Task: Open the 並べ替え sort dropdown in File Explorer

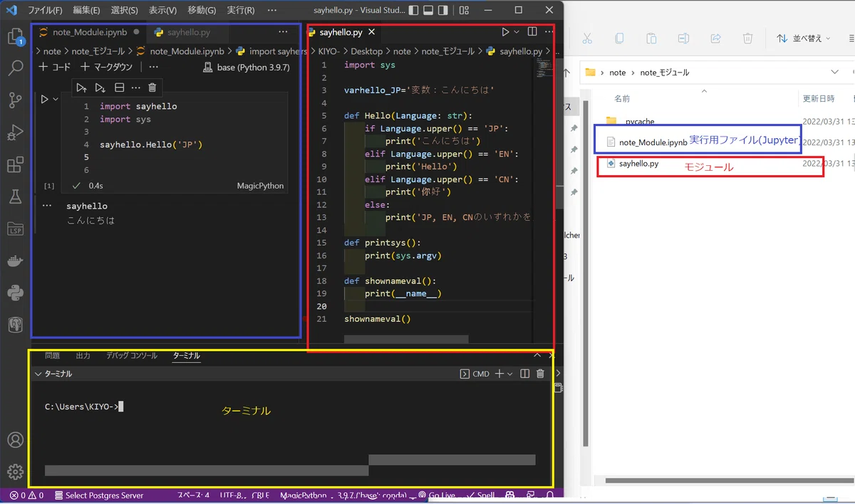Action: point(804,38)
